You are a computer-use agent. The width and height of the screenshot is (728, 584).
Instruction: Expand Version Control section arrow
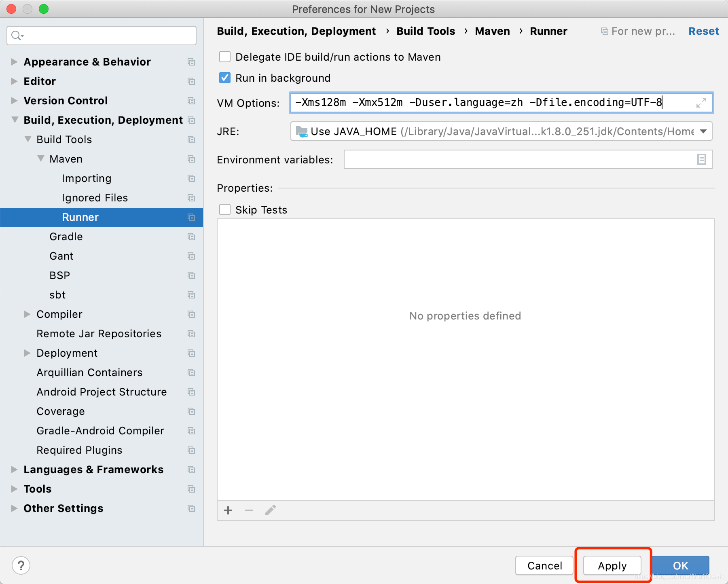point(14,101)
